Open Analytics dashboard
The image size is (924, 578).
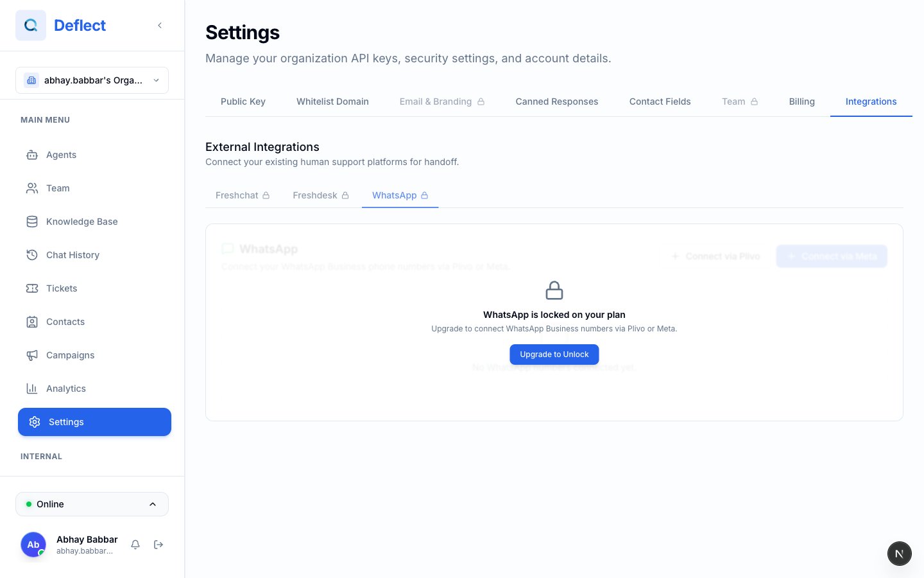coord(94,389)
